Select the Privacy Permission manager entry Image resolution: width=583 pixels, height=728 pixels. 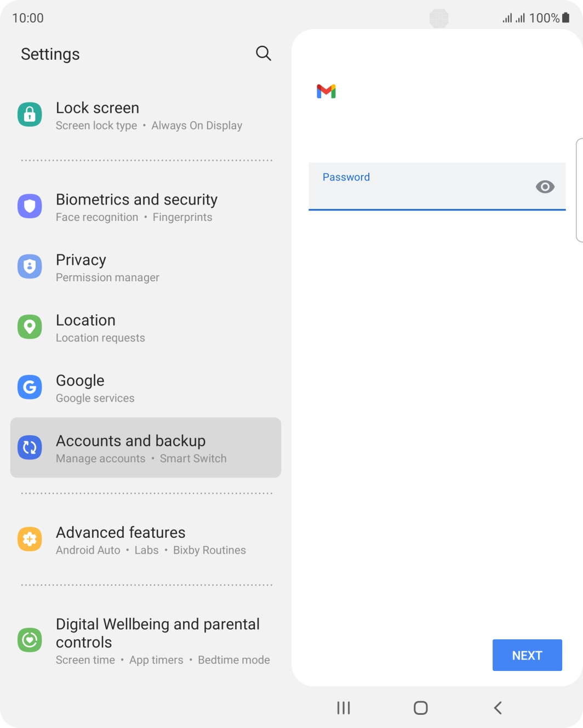pos(146,268)
